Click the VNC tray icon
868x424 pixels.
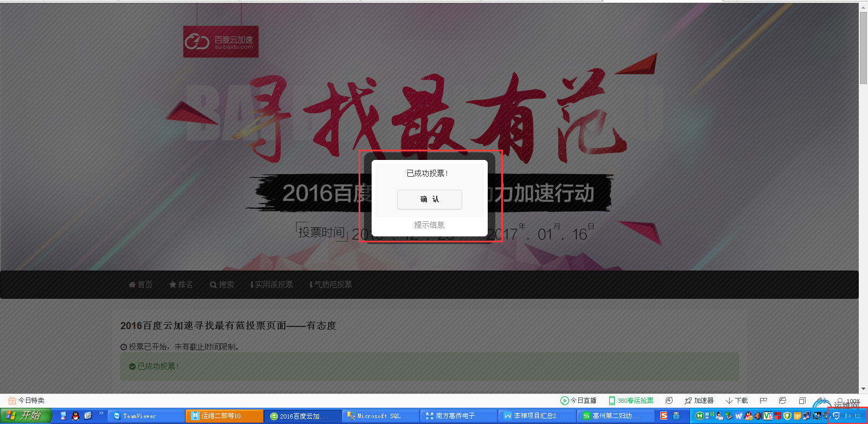click(768, 416)
